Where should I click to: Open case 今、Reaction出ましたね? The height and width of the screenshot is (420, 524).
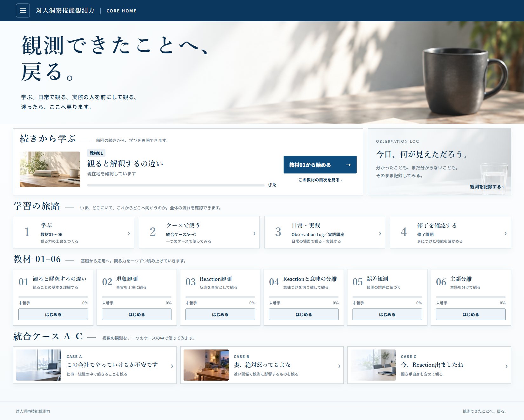[432, 365]
